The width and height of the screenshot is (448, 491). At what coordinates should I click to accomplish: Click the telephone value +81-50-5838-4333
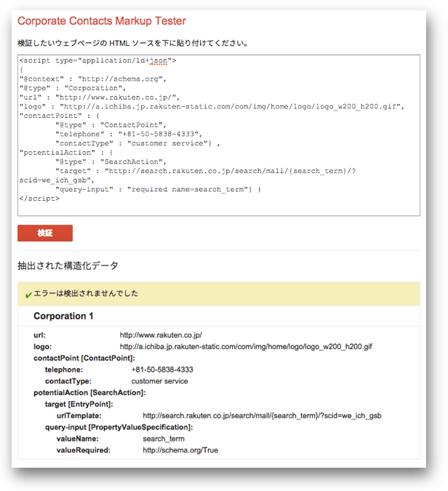pos(162,370)
